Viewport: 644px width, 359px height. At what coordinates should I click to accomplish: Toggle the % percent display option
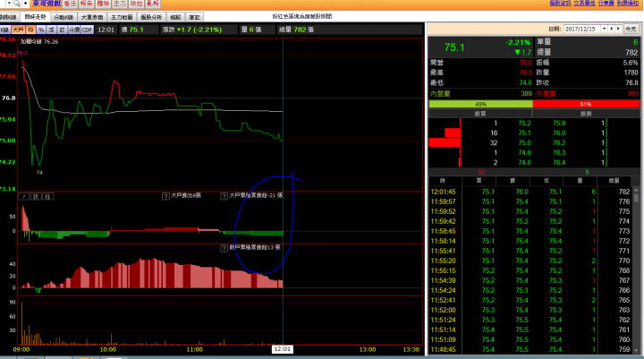[x=41, y=30]
